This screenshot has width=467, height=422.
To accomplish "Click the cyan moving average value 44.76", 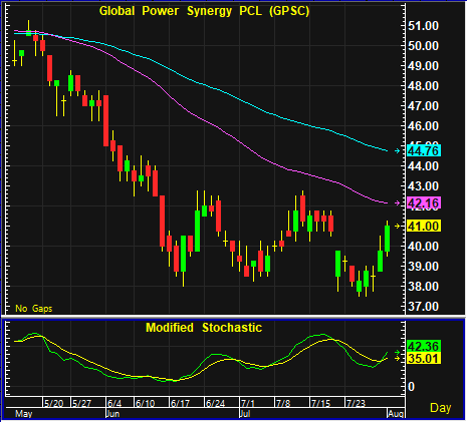I will (x=424, y=151).
